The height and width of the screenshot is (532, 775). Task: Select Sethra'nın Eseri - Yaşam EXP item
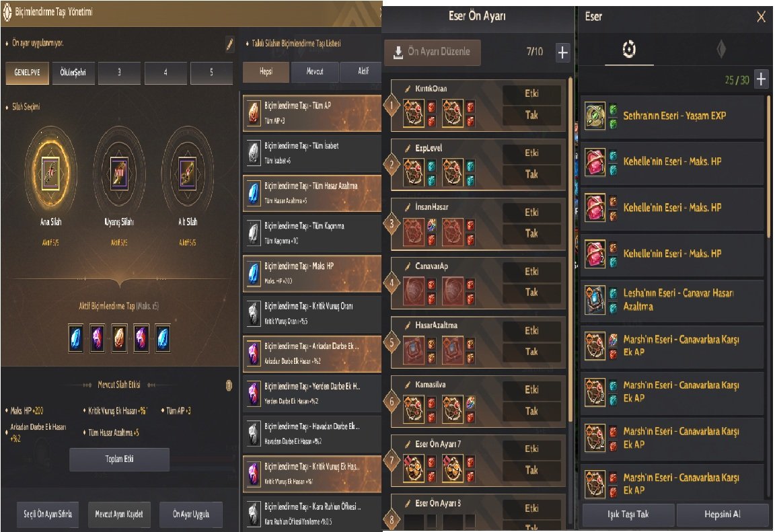pos(672,116)
